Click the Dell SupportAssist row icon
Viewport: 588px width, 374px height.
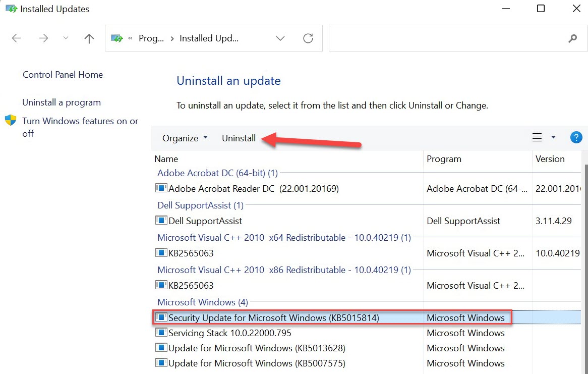[161, 220]
